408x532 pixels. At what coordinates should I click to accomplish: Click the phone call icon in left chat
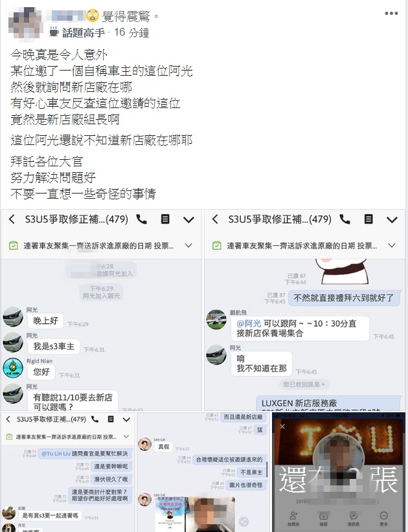142,219
